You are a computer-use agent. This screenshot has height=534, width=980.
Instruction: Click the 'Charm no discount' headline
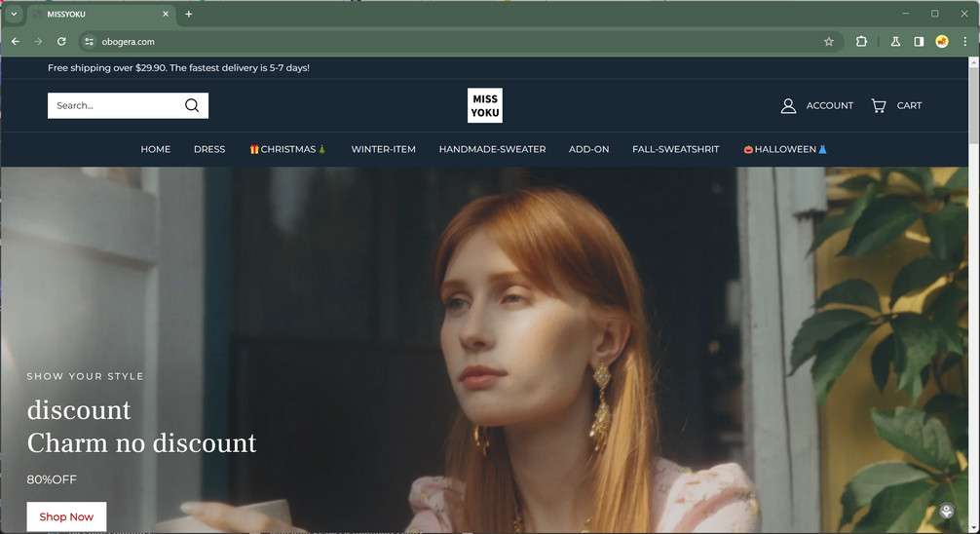click(x=142, y=442)
